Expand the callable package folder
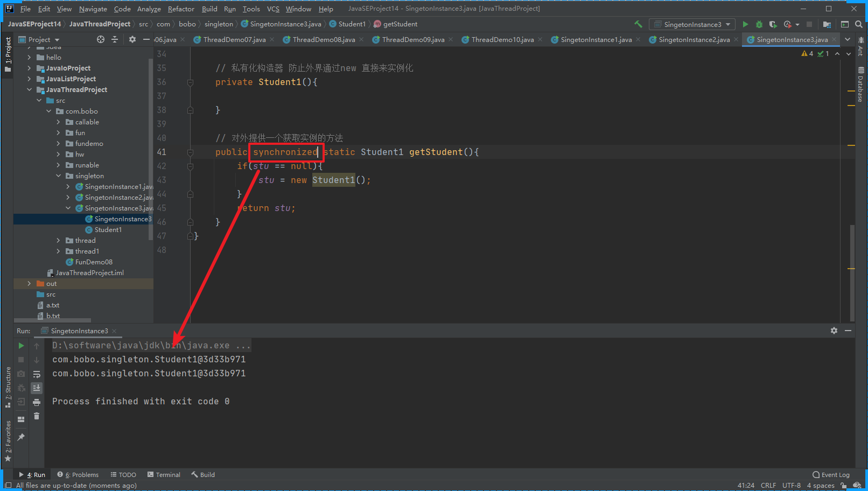868x491 pixels. click(x=58, y=122)
